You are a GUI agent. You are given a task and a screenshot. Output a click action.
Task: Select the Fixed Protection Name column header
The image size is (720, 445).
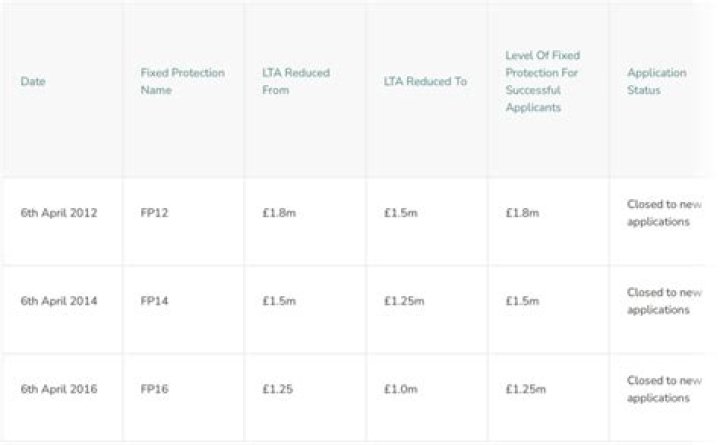coord(183,81)
